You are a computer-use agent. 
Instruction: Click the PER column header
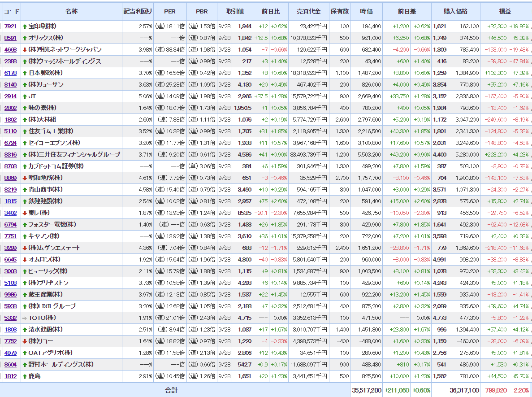click(169, 11)
